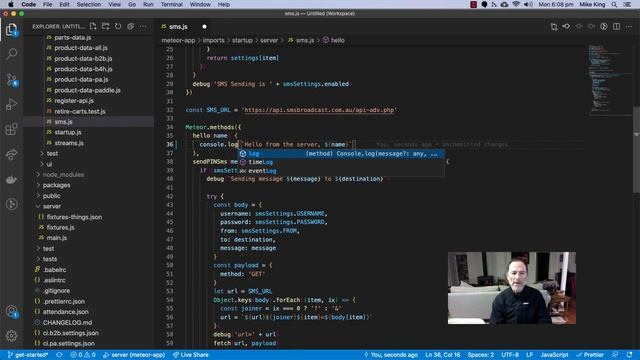
Task: Open Problems errors and warnings indicator
Action: (83, 355)
